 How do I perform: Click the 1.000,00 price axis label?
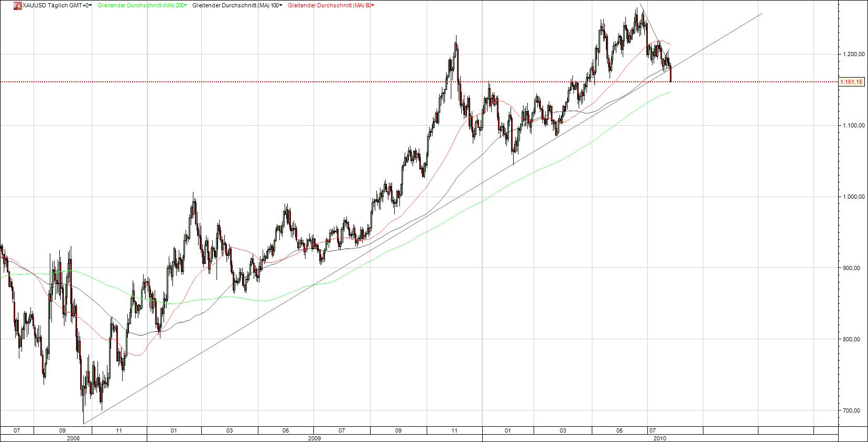851,197
